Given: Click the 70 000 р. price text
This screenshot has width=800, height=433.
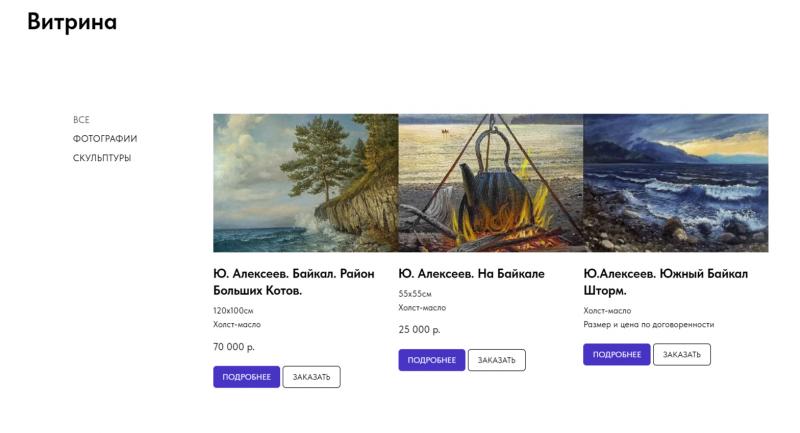Looking at the screenshot, I should coord(234,347).
